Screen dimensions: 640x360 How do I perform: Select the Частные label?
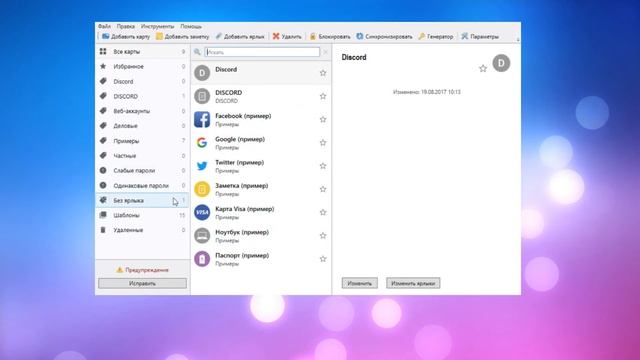(142, 156)
